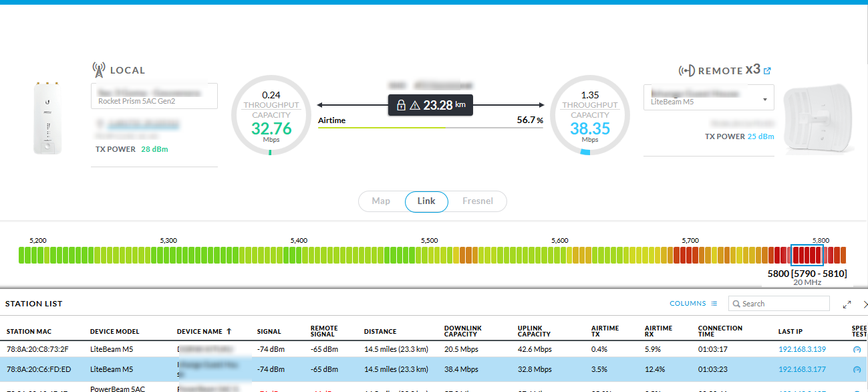This screenshot has width=868, height=392.
Task: Click the local antenna tower icon
Action: tap(99, 70)
